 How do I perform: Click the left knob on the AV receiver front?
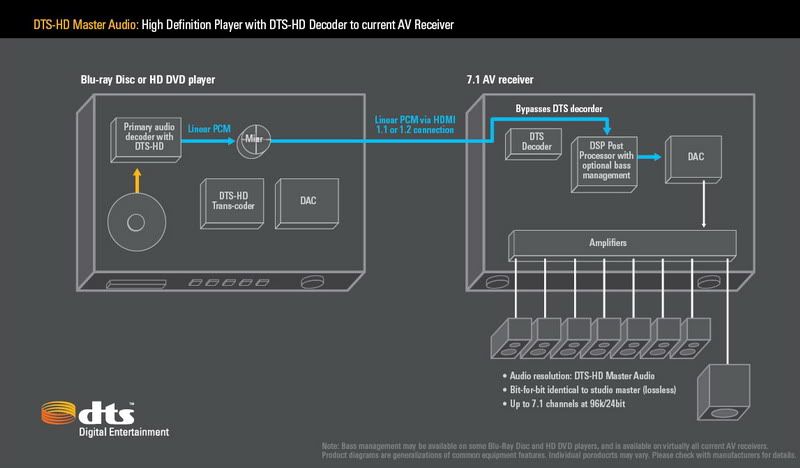[497, 282]
